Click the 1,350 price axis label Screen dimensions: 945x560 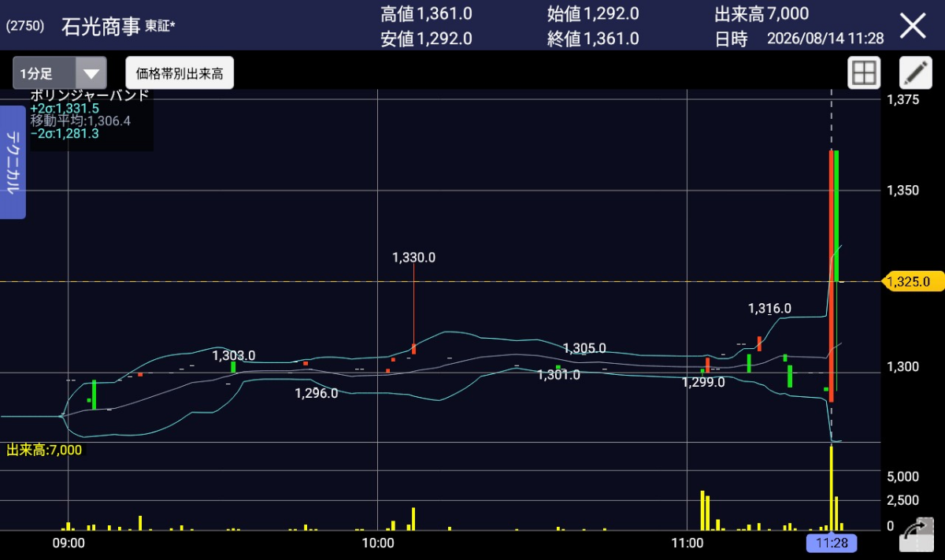pos(902,190)
